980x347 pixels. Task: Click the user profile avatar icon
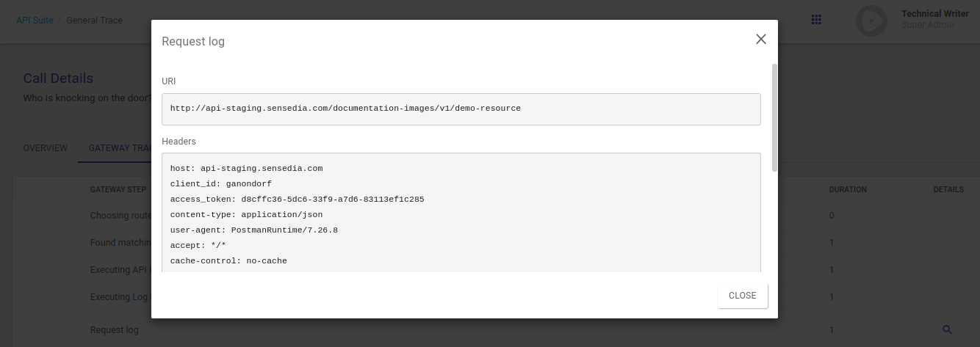pos(871,21)
